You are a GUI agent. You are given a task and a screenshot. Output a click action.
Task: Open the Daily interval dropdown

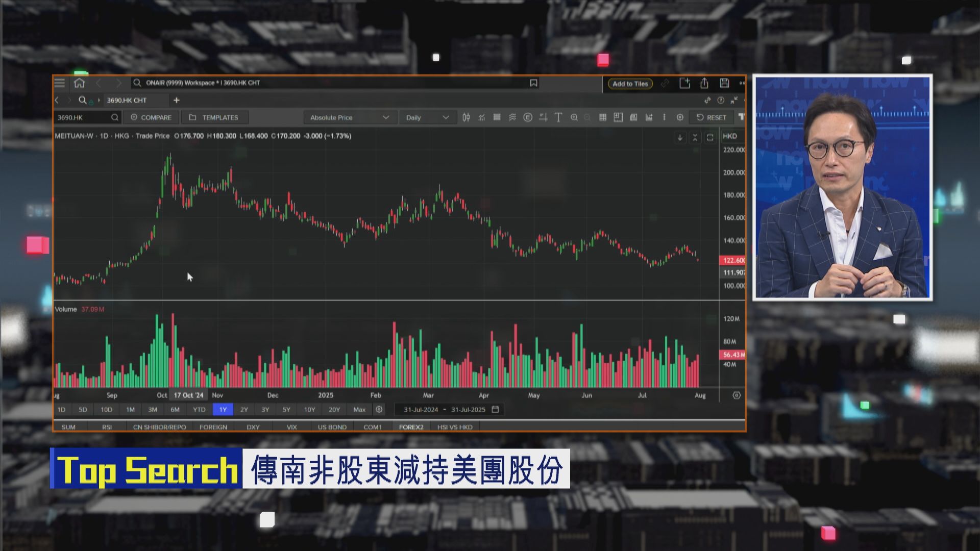point(428,117)
